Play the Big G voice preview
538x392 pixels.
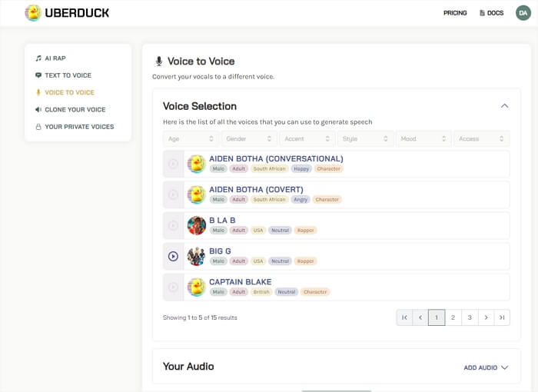tap(173, 256)
